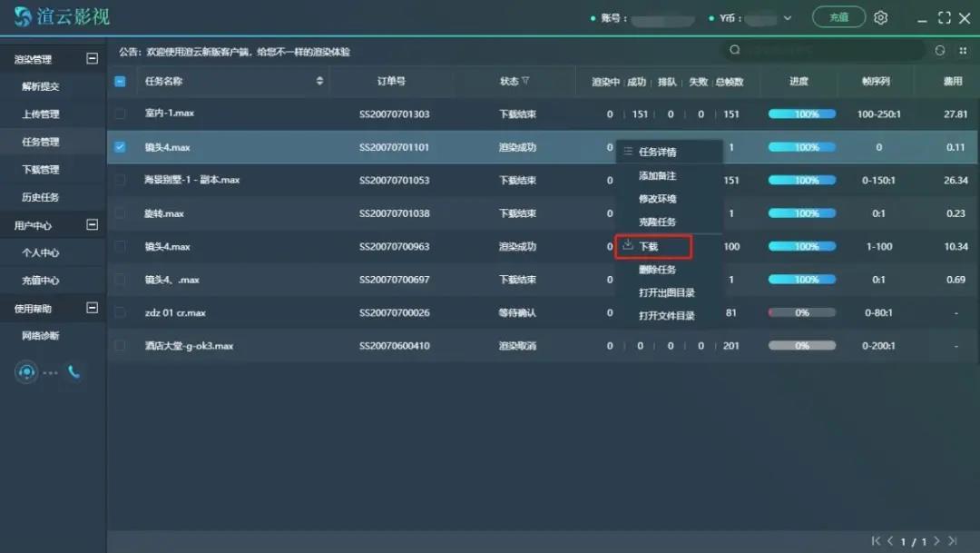
Task: Check the 室内-1.max row checkbox
Action: point(120,114)
